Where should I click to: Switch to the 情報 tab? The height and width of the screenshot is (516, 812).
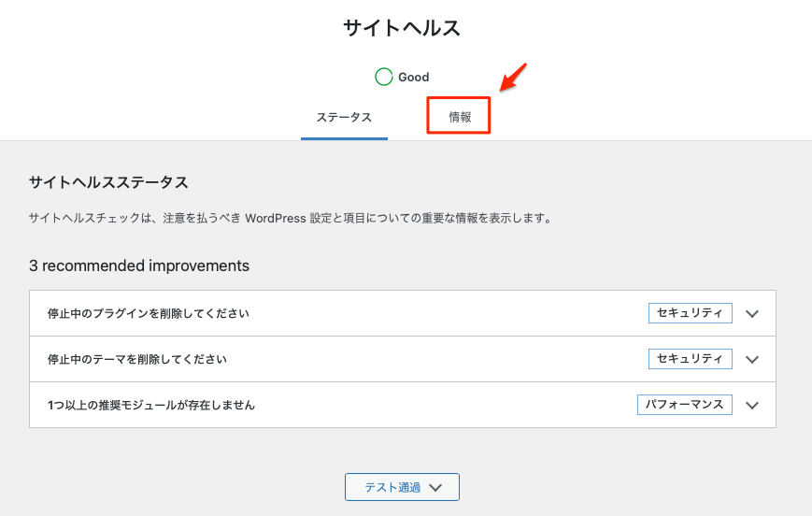point(459,118)
